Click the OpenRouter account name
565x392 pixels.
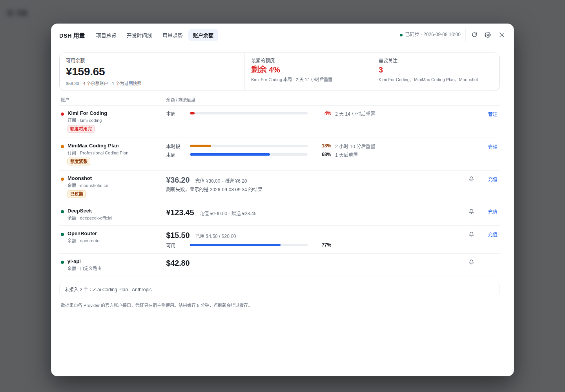(x=82, y=234)
